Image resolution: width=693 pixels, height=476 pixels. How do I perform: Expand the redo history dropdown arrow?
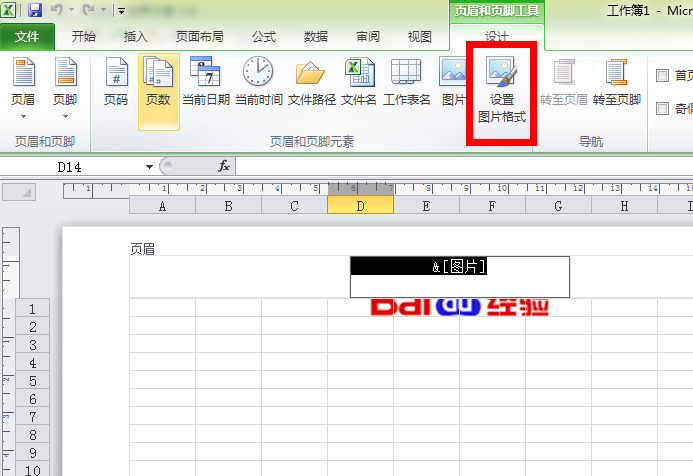coord(103,10)
